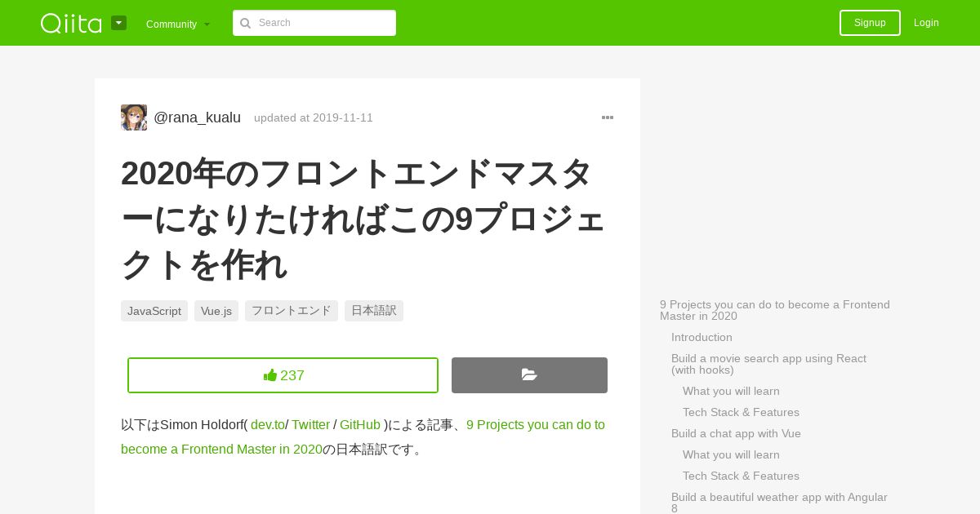The height and width of the screenshot is (514, 980).
Task: Jump to Introduction section in TOC
Action: coord(702,337)
